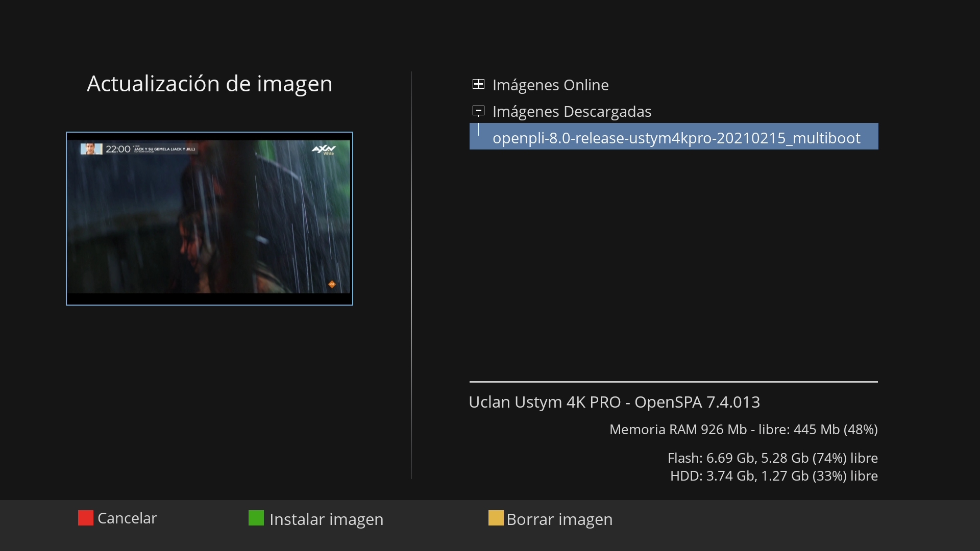Select openpli-8.0-release-ustym4kpro multiboot image entry

click(x=676, y=137)
